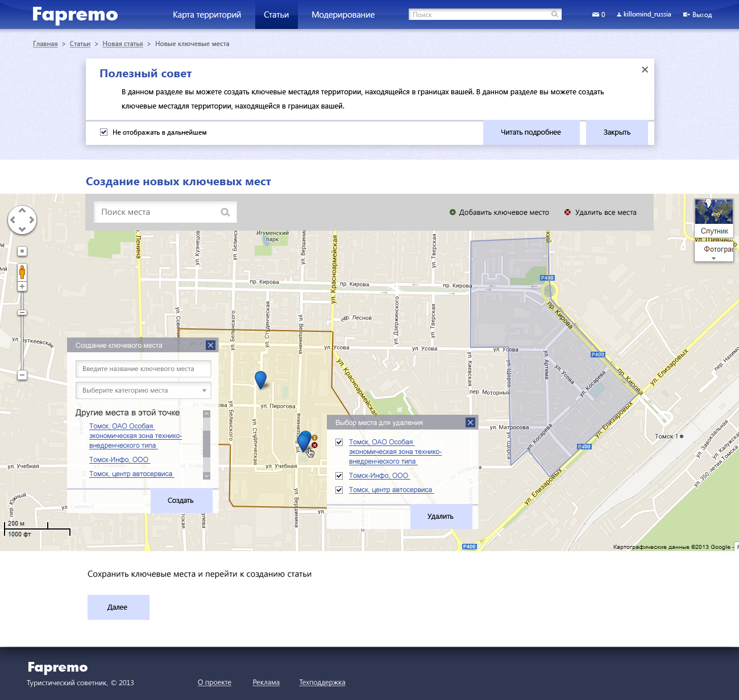Zoom in the map with plus button
Viewport: 739px width, 700px height.
click(22, 286)
